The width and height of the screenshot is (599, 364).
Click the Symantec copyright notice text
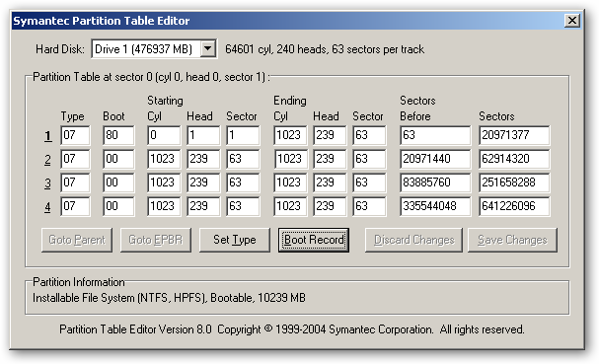click(x=292, y=329)
